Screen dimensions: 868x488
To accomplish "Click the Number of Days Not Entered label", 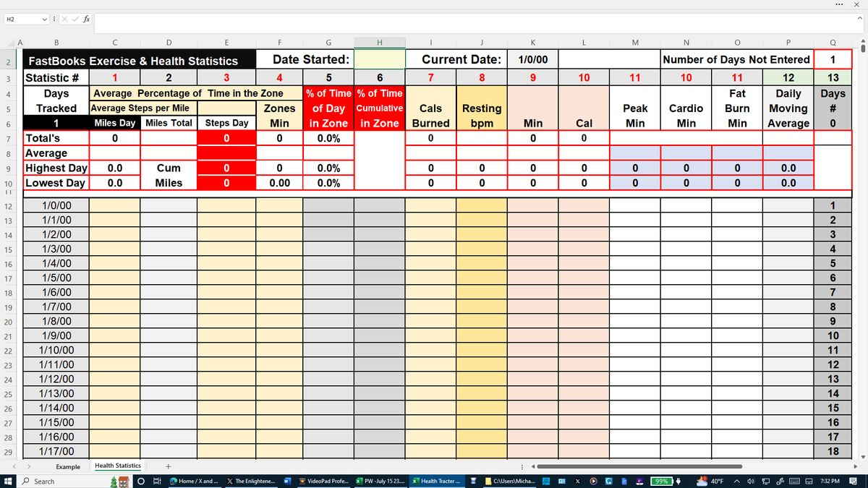I will coord(736,60).
